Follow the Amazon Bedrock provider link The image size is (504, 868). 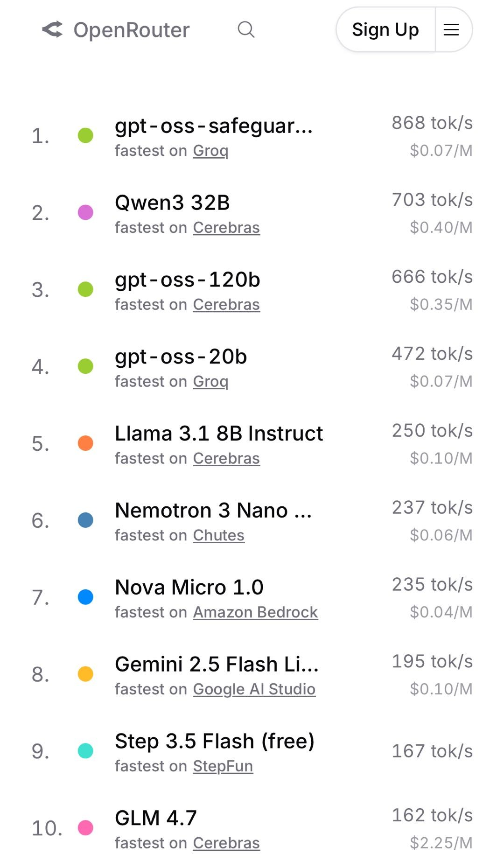[255, 612]
